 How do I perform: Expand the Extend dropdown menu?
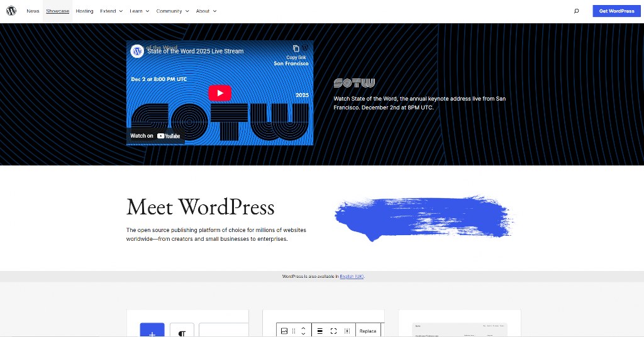(111, 11)
